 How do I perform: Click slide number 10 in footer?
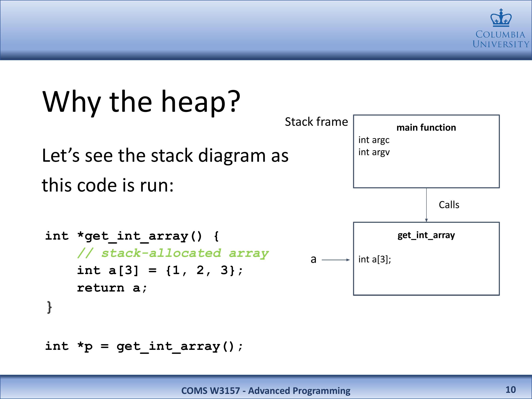(510, 390)
